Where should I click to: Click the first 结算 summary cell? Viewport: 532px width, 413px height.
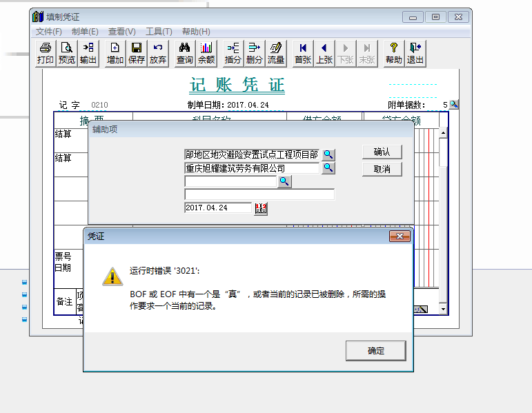(x=70, y=141)
